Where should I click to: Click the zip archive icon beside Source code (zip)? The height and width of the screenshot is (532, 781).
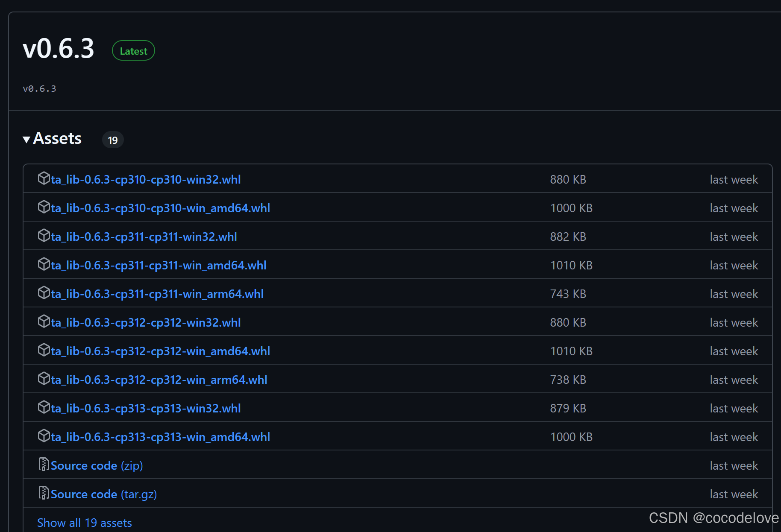44,465
